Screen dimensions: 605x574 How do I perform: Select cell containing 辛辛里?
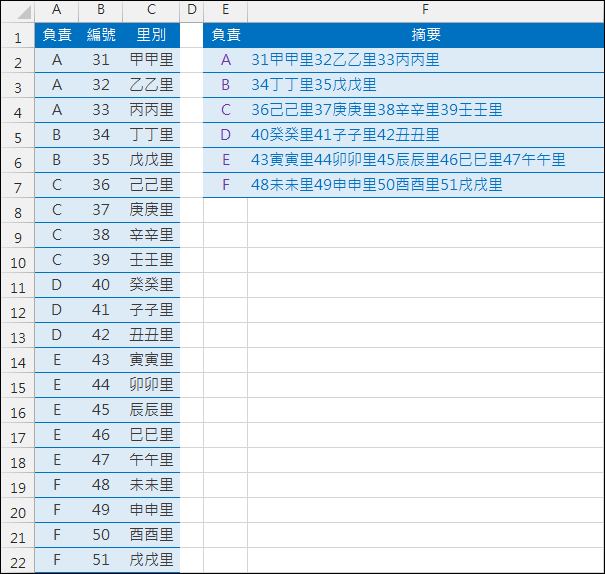tap(151, 235)
